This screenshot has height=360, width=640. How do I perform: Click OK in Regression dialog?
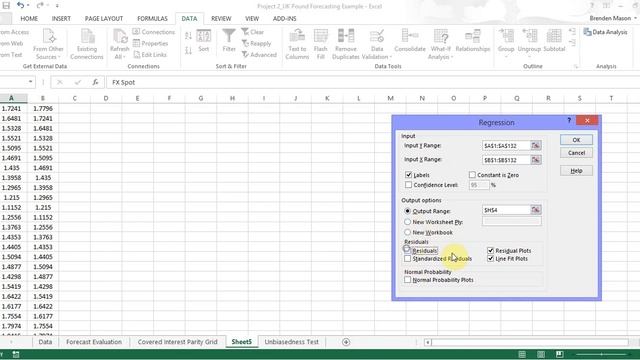coord(576,140)
